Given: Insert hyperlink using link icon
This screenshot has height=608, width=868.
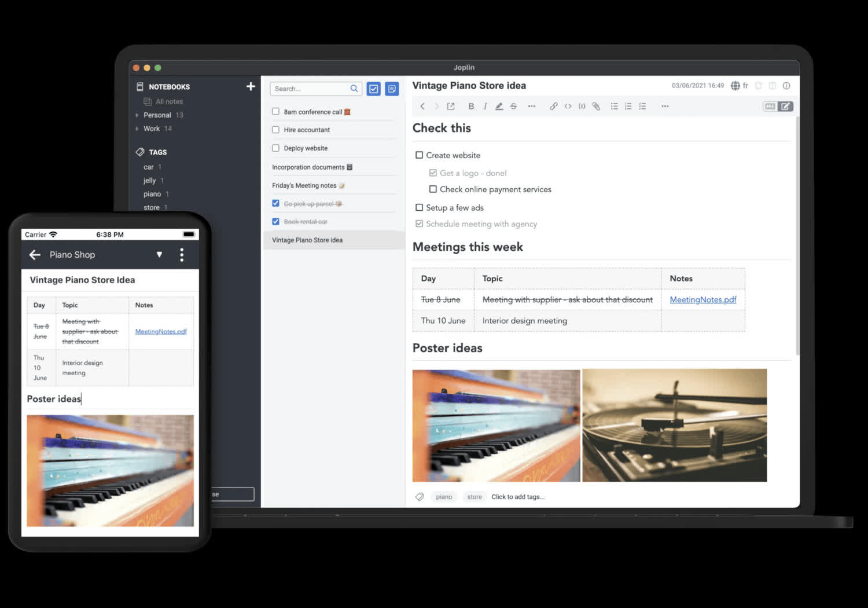Looking at the screenshot, I should 553,106.
